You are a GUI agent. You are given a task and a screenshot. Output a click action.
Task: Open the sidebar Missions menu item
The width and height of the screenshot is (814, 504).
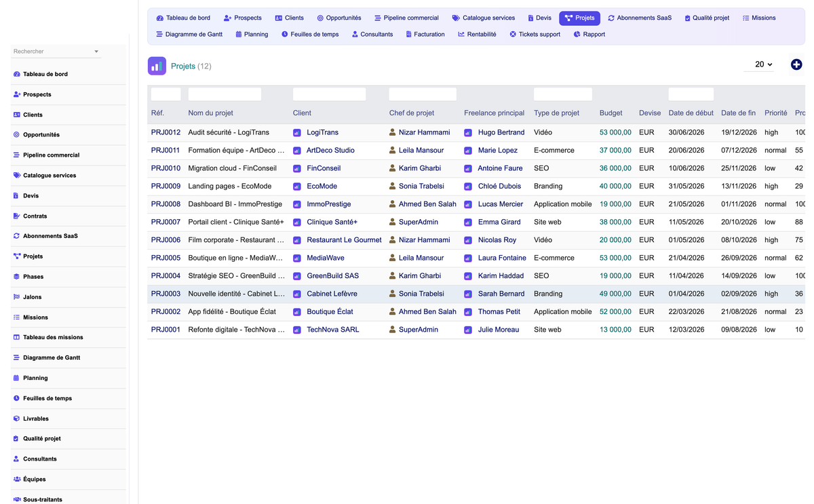click(x=35, y=317)
